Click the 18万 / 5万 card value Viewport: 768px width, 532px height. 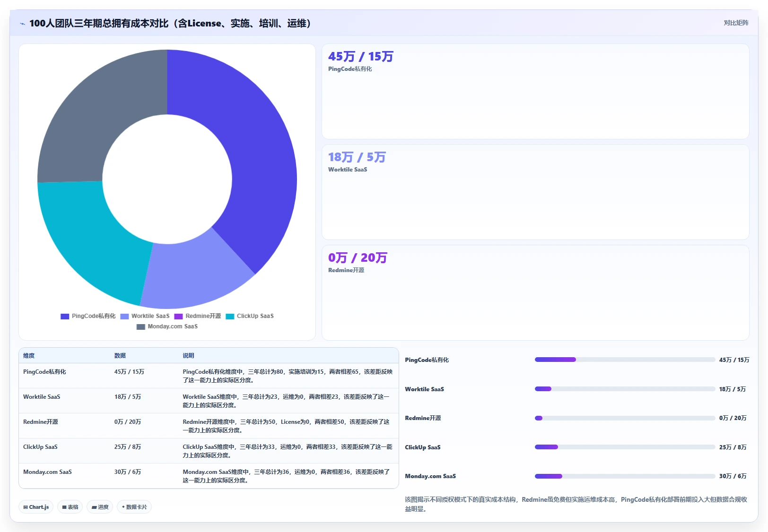357,157
